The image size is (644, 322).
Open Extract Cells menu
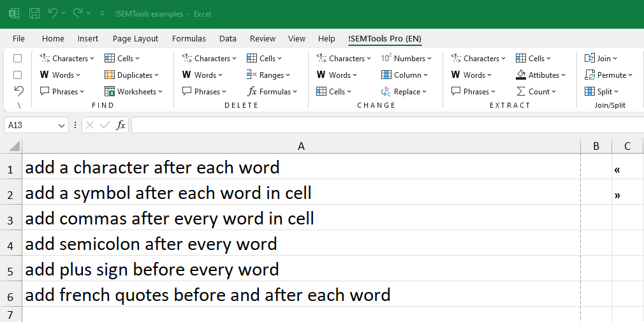click(x=533, y=58)
